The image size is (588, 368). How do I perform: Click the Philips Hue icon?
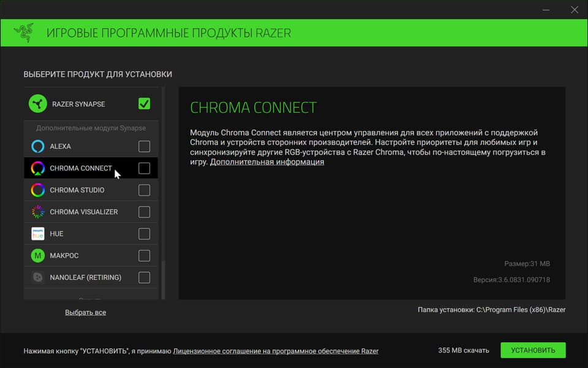coord(38,234)
